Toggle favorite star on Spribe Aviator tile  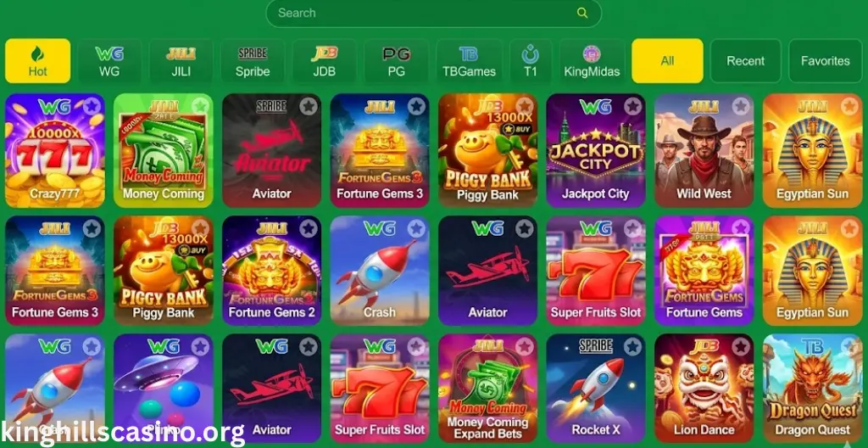coord(309,106)
